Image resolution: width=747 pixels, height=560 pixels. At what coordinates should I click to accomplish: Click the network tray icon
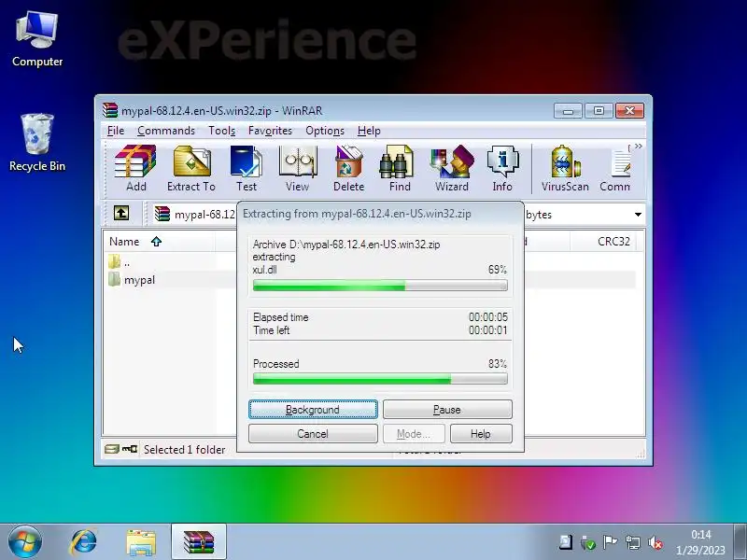[633, 542]
